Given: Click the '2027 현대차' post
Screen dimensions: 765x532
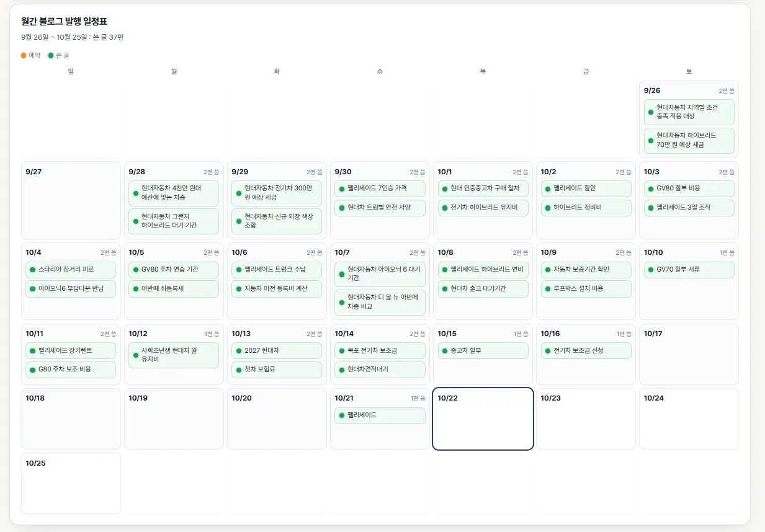Looking at the screenshot, I should pos(277,351).
